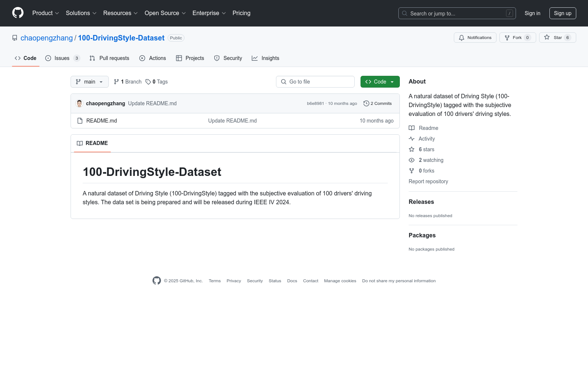This screenshot has height=368, width=588.
Task: Fork the repository
Action: (x=517, y=38)
